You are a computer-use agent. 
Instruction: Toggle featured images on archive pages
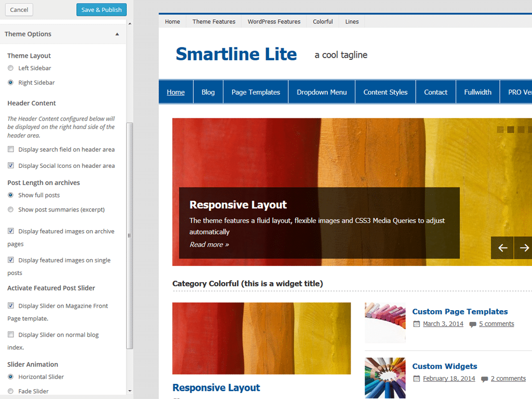click(x=11, y=231)
